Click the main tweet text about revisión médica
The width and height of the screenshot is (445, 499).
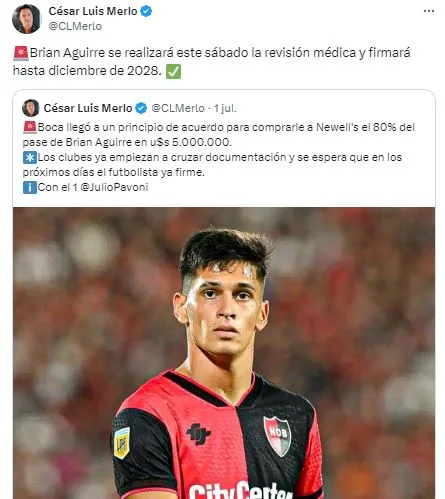212,62
